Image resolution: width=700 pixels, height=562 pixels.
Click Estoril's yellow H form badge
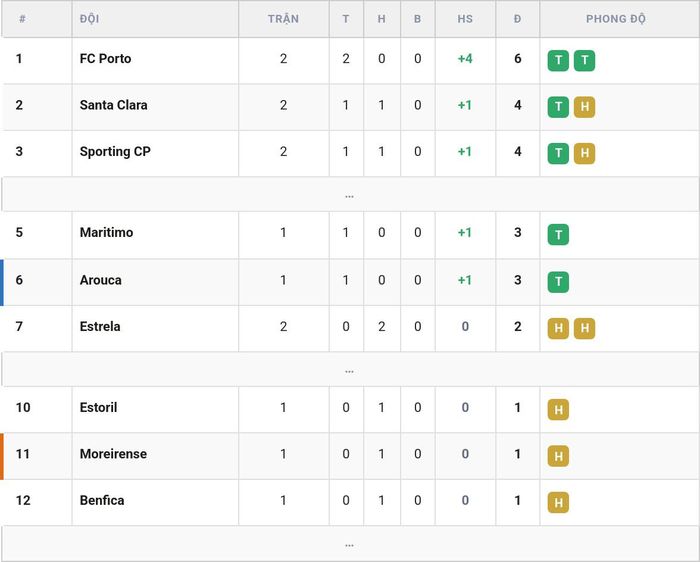point(558,409)
